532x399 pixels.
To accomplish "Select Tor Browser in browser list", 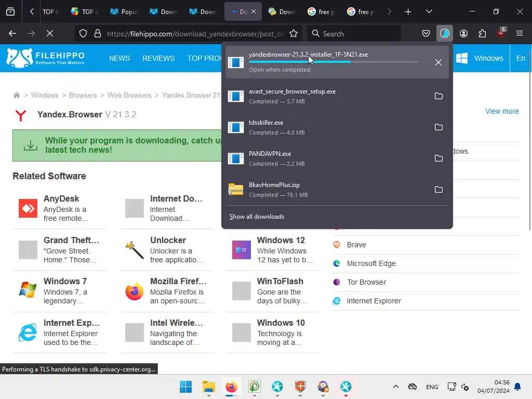I will (x=366, y=282).
